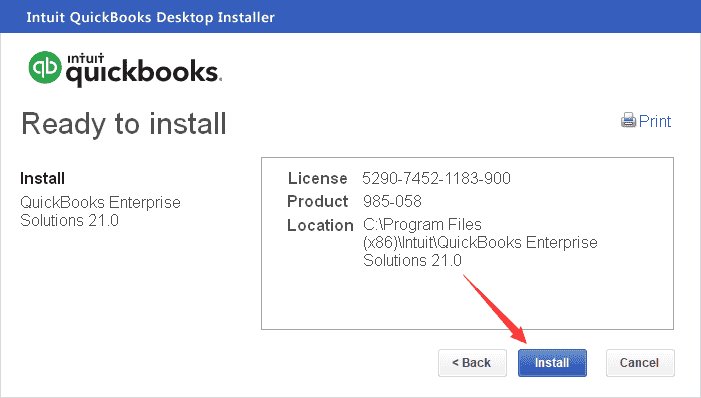Click the bold Install label on left

[x=42, y=178]
